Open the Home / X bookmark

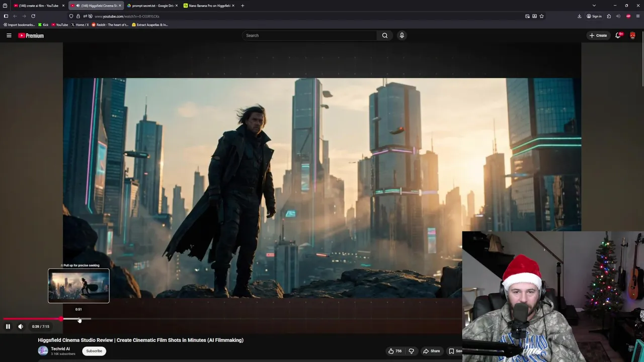80,25
